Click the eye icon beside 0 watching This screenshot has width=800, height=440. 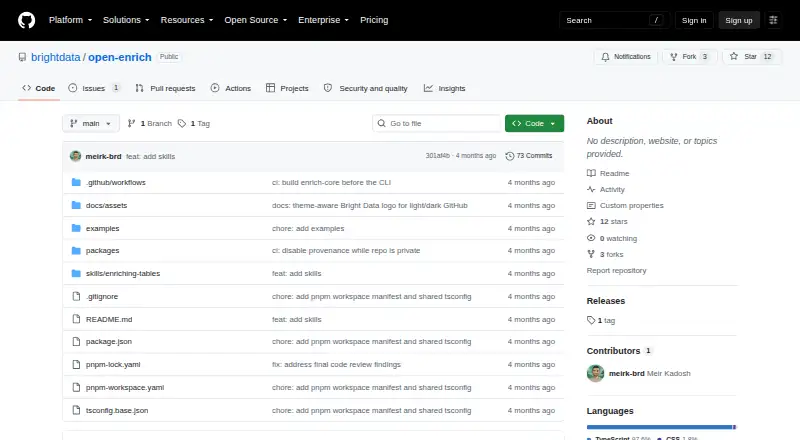click(591, 238)
